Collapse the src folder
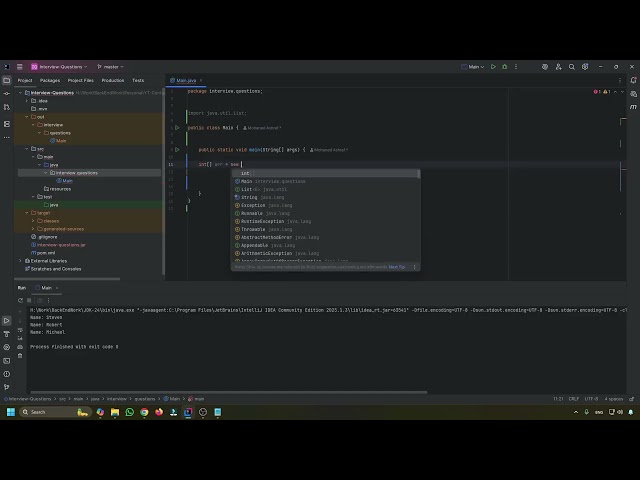The height and width of the screenshot is (480, 640). (x=27, y=149)
